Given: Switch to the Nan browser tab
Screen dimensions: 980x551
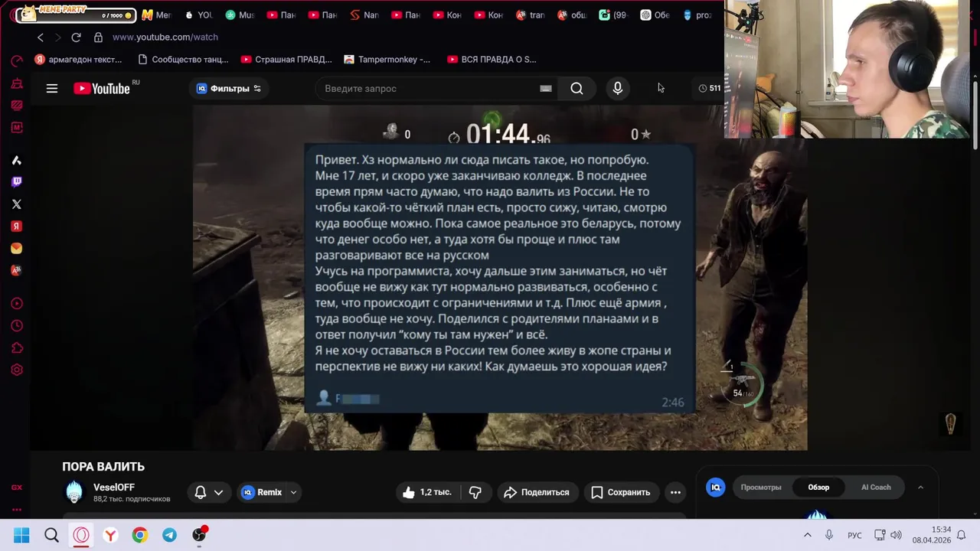Looking at the screenshot, I should [364, 15].
